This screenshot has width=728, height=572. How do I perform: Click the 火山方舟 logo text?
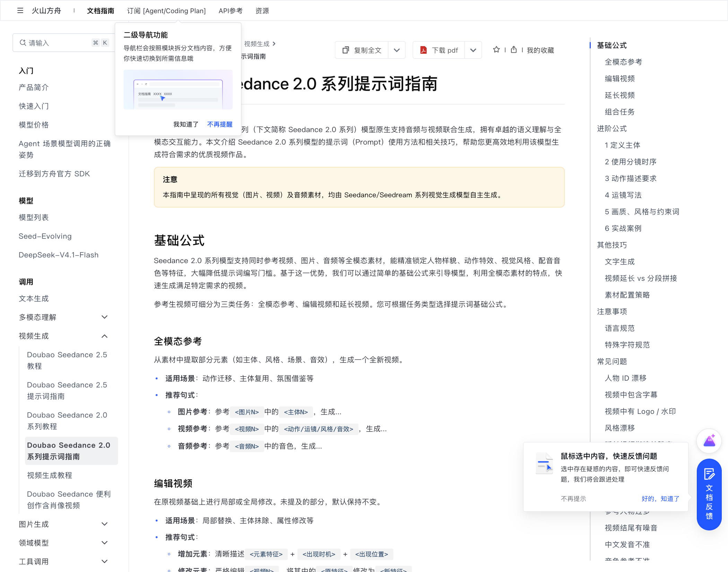46,11
